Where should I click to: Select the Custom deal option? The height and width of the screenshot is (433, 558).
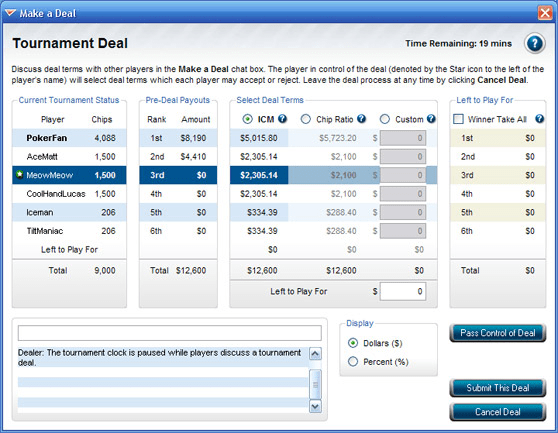(x=385, y=119)
